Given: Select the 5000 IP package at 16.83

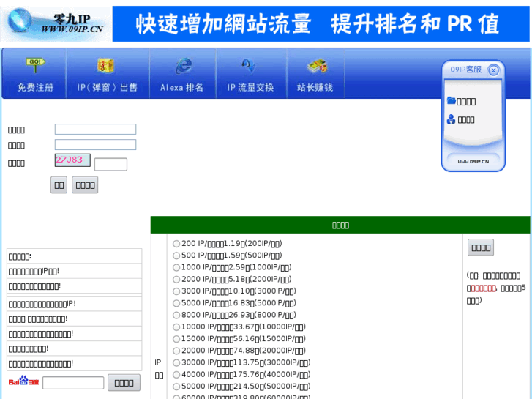Looking at the screenshot, I should [176, 303].
